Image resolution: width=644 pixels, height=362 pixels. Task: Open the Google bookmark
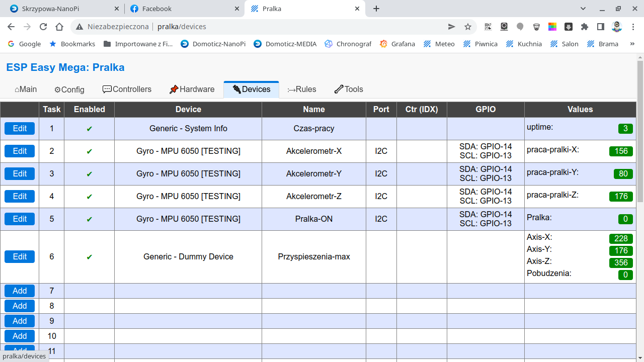tap(25, 44)
